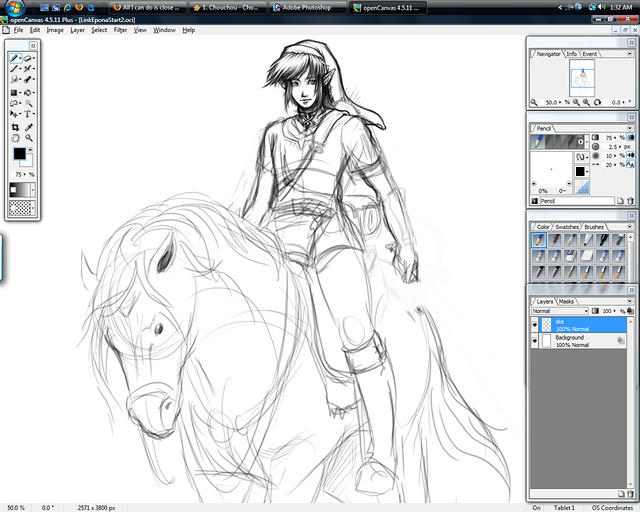Select the Magic wand tool in the toolbox
The image size is (640, 512).
tap(28, 103)
